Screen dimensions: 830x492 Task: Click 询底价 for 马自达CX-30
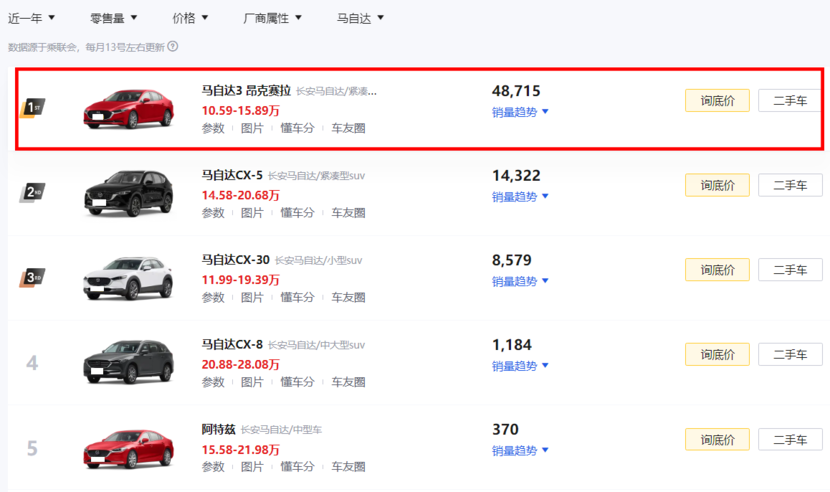(x=717, y=270)
